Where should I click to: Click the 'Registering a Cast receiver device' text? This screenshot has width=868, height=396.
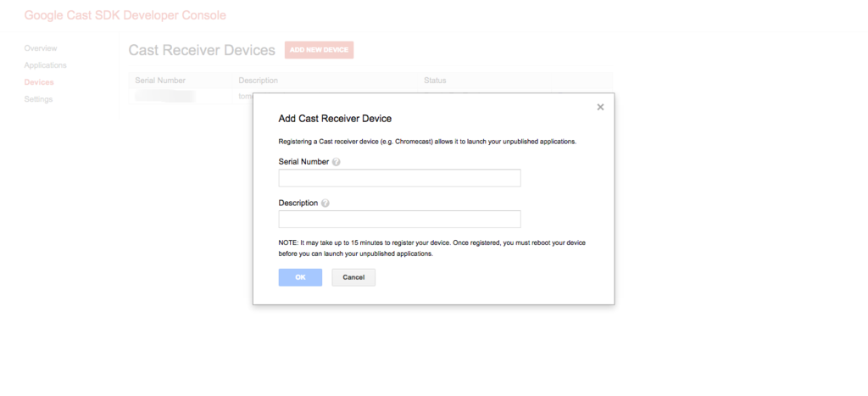pos(427,142)
